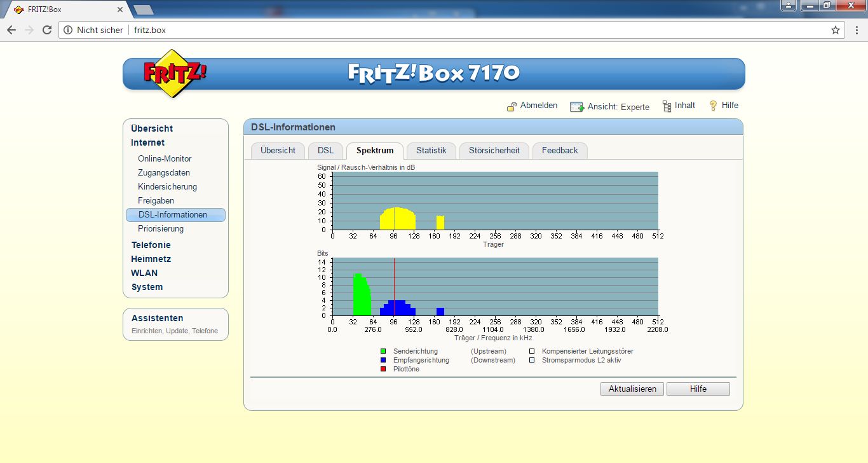
Task: Click the 'DSL-Informationen' panel heading
Action: (293, 127)
